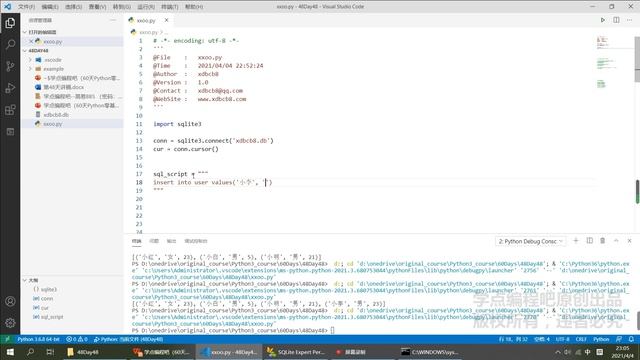Open the Run menu

146,7
